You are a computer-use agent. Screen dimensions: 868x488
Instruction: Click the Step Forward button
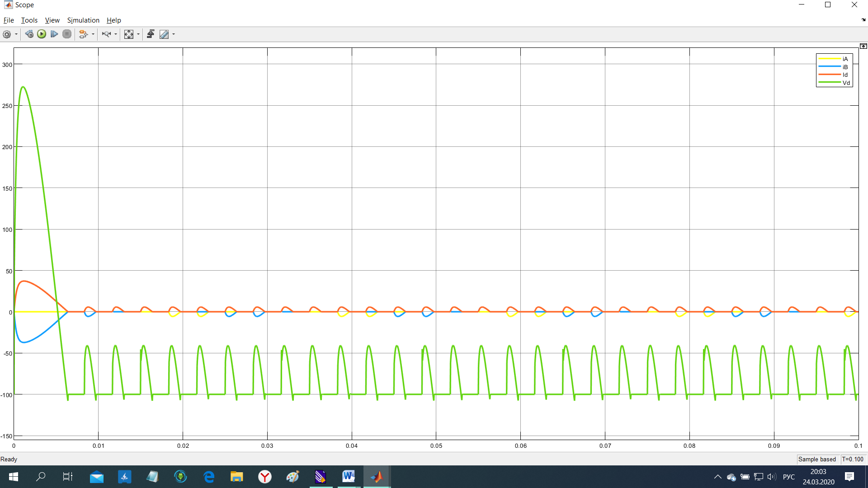[54, 34]
